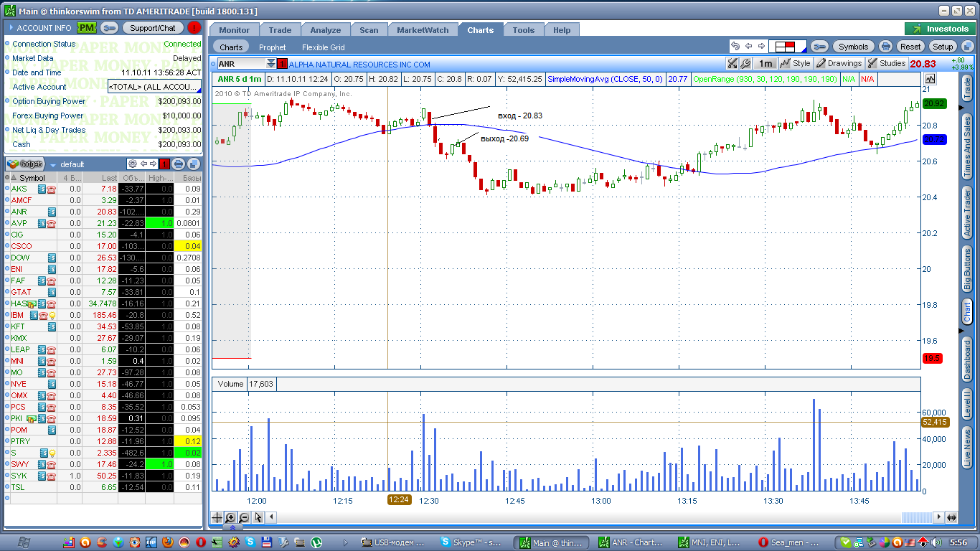Open the Times And Sales side panel
980x551 pixels.
point(967,147)
